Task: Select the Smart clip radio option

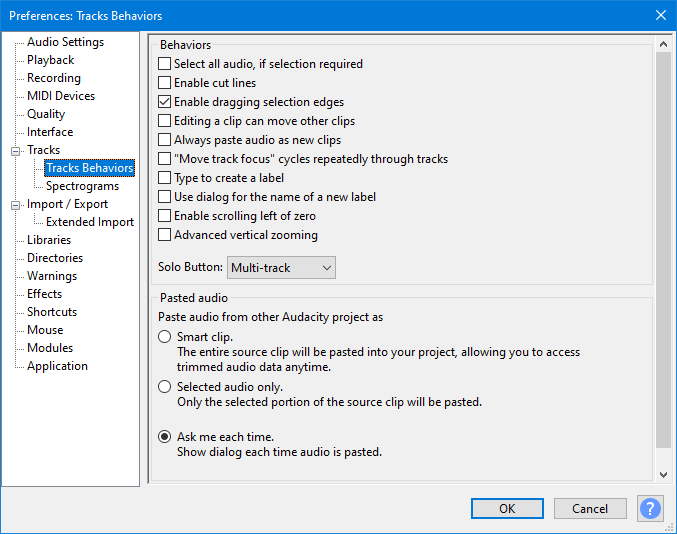Action: pos(165,336)
